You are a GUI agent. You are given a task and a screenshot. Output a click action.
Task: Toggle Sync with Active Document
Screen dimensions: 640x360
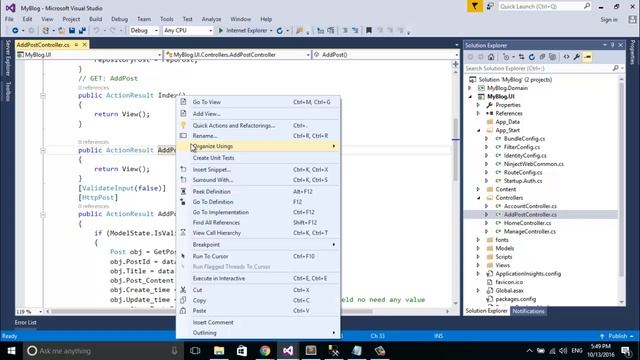pos(522,57)
